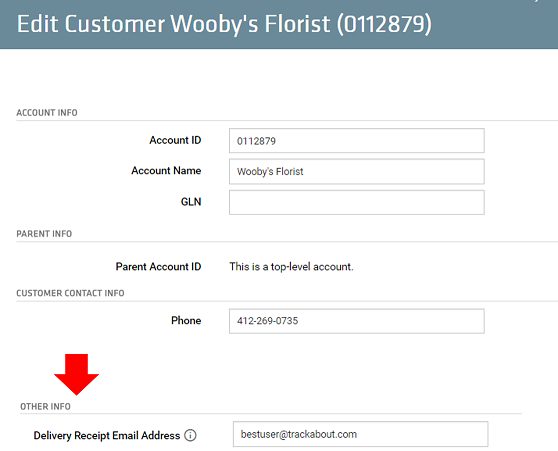
Task: Click the Account ID label
Action: point(175,140)
